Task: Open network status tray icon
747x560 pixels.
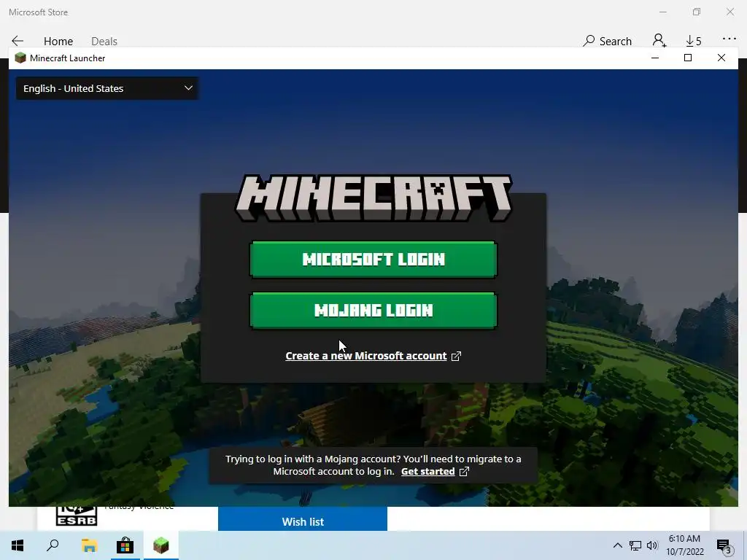Action: coord(635,545)
